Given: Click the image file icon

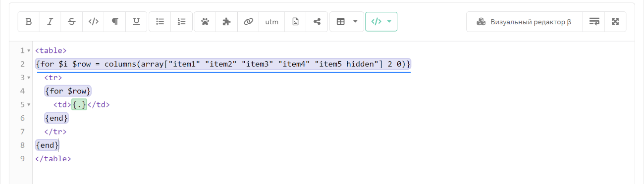Looking at the screenshot, I should pos(296,22).
